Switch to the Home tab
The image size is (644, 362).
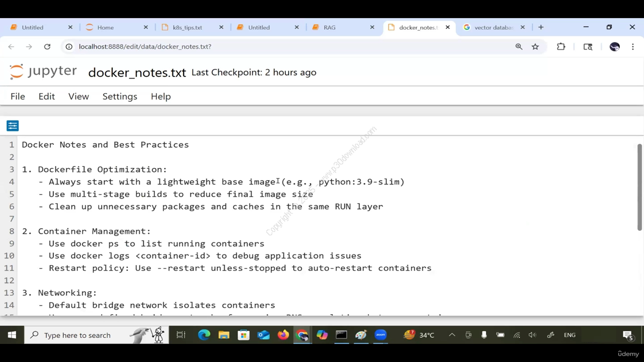point(116,27)
